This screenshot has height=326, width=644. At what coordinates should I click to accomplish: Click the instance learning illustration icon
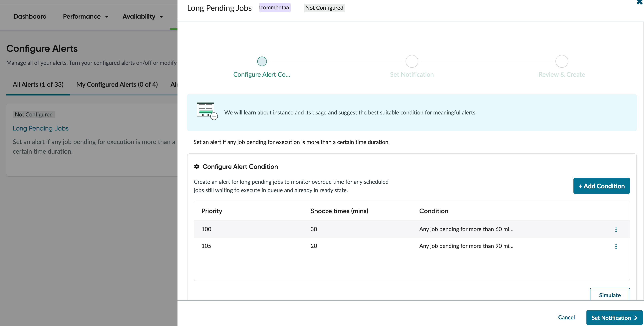pos(207,111)
